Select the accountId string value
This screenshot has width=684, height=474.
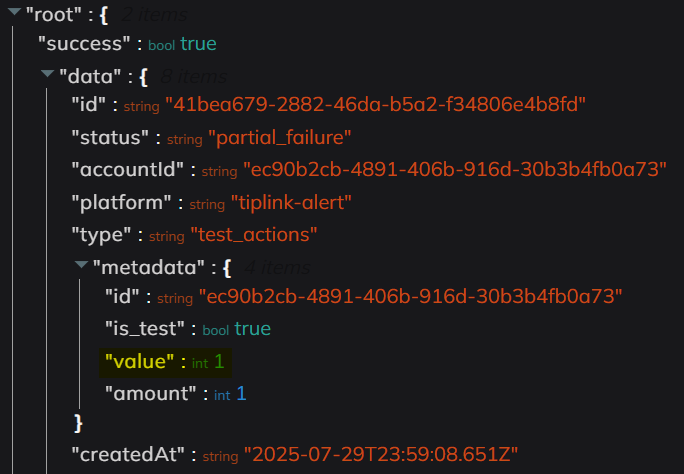454,170
